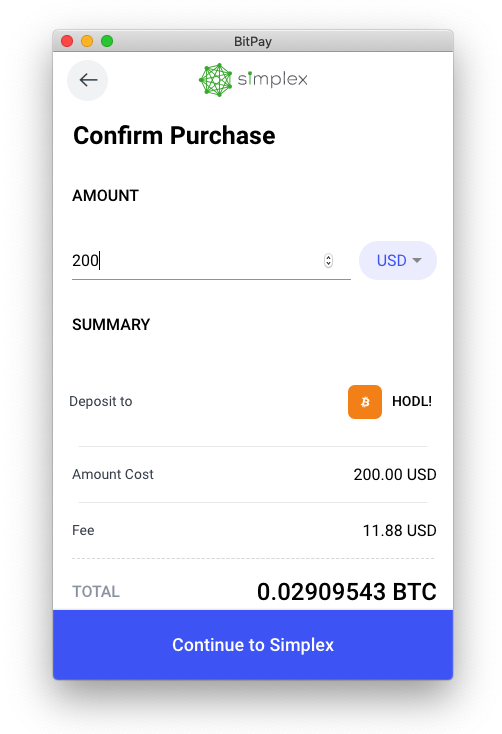This screenshot has height=734, width=502.
Task: Click the Confirm Purchase heading
Action: [x=174, y=136]
